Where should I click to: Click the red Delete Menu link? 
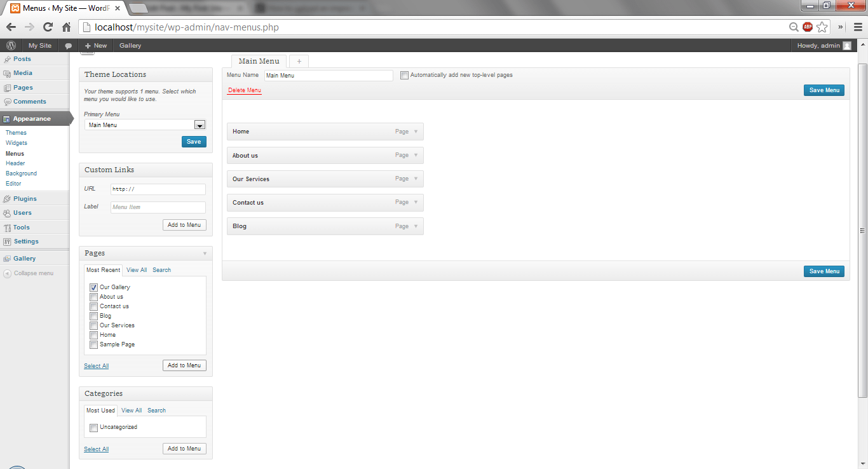(245, 91)
